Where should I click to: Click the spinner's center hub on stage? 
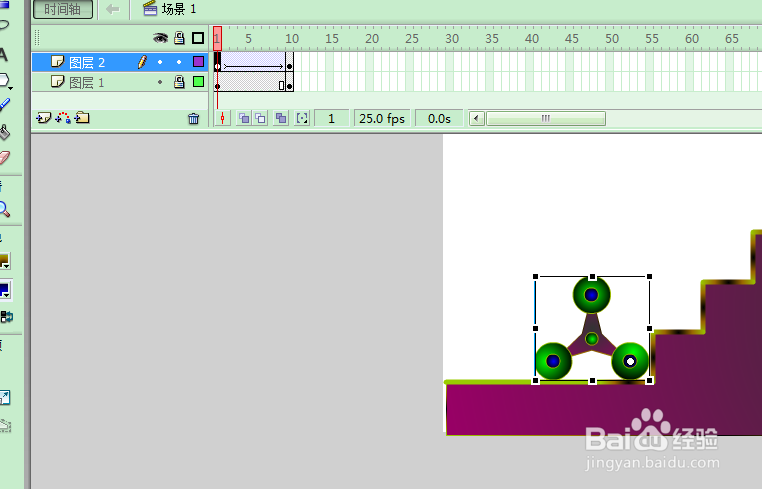pyautogui.click(x=591, y=339)
